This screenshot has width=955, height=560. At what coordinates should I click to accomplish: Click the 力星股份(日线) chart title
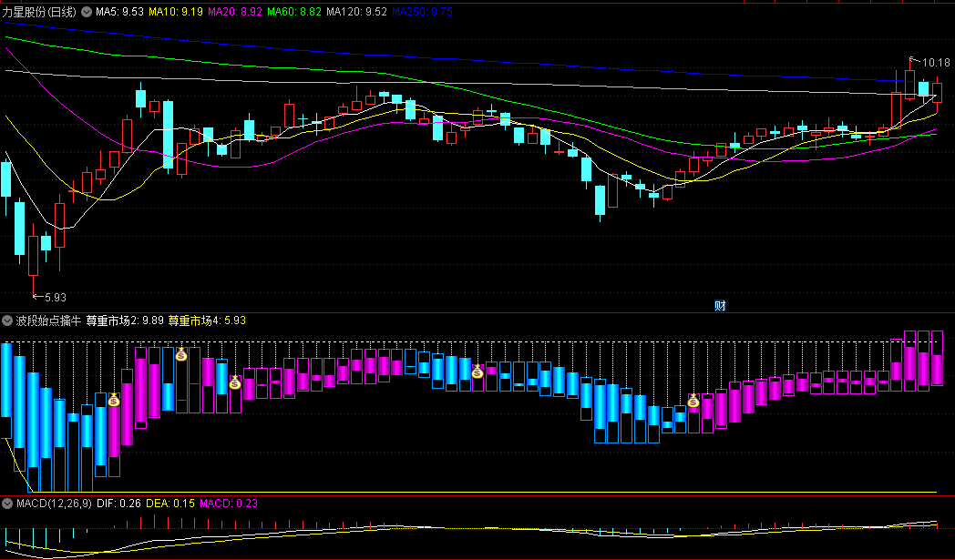point(39,11)
